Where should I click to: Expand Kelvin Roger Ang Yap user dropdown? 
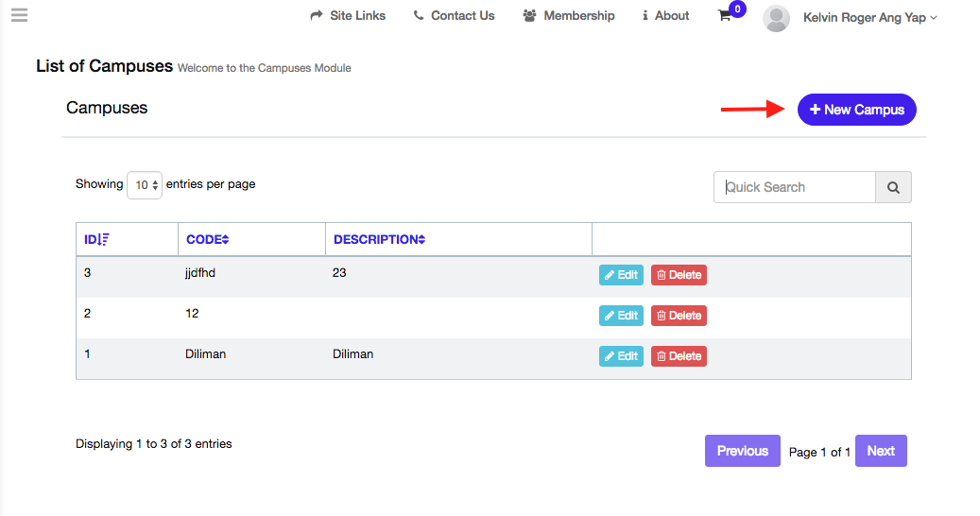coord(869,17)
